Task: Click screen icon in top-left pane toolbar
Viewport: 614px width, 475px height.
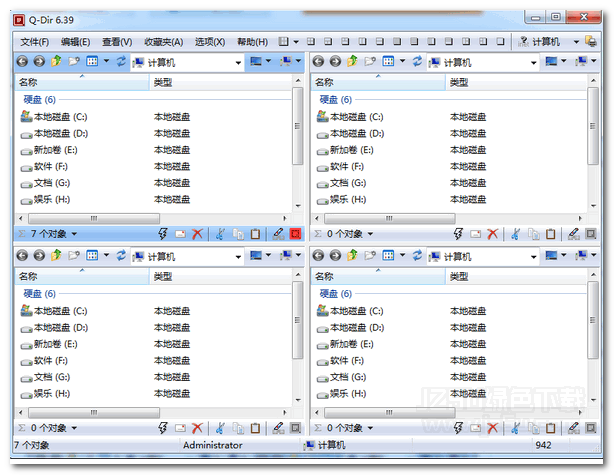Action: pos(256,61)
